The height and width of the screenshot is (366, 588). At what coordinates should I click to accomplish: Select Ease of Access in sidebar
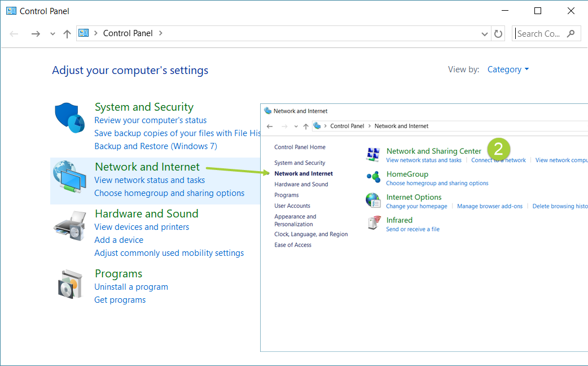[292, 245]
